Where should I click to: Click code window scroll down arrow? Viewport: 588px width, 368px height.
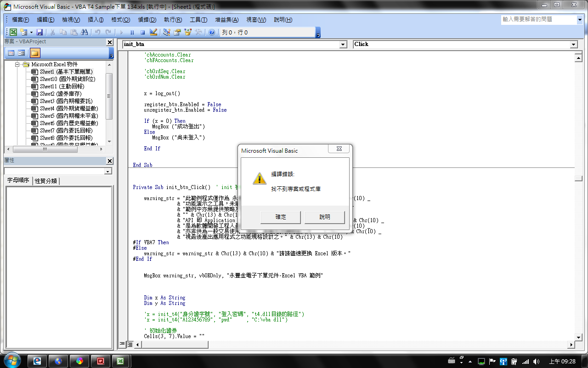point(579,337)
